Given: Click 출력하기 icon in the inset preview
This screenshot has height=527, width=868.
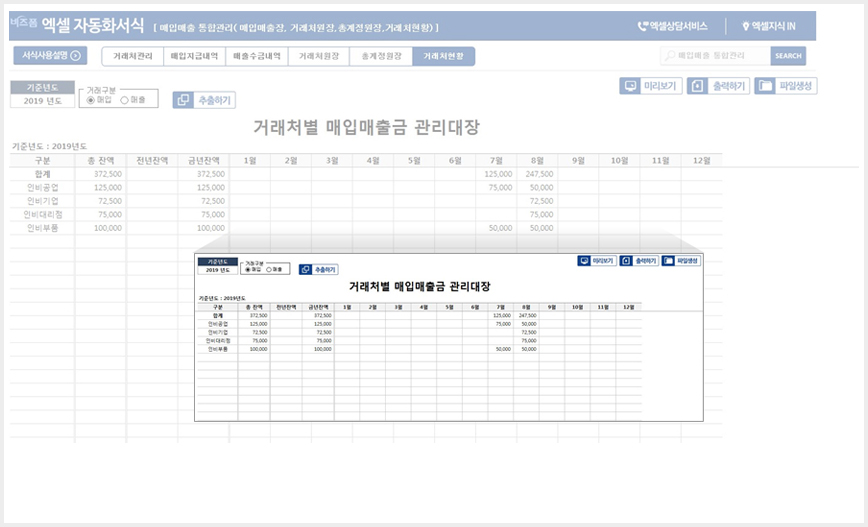Looking at the screenshot, I should tap(626, 261).
